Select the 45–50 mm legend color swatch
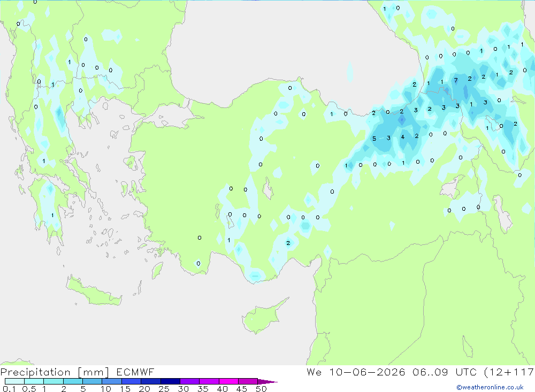535x392 pixels. pyautogui.click(x=248, y=381)
